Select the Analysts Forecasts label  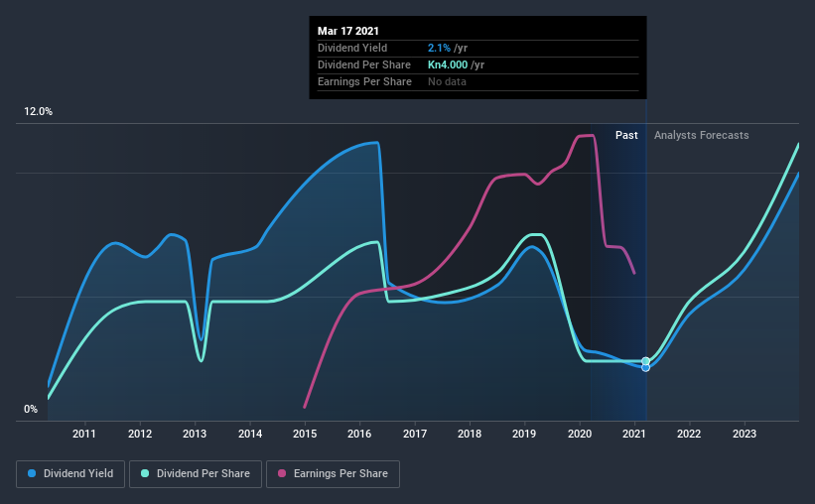tap(701, 135)
